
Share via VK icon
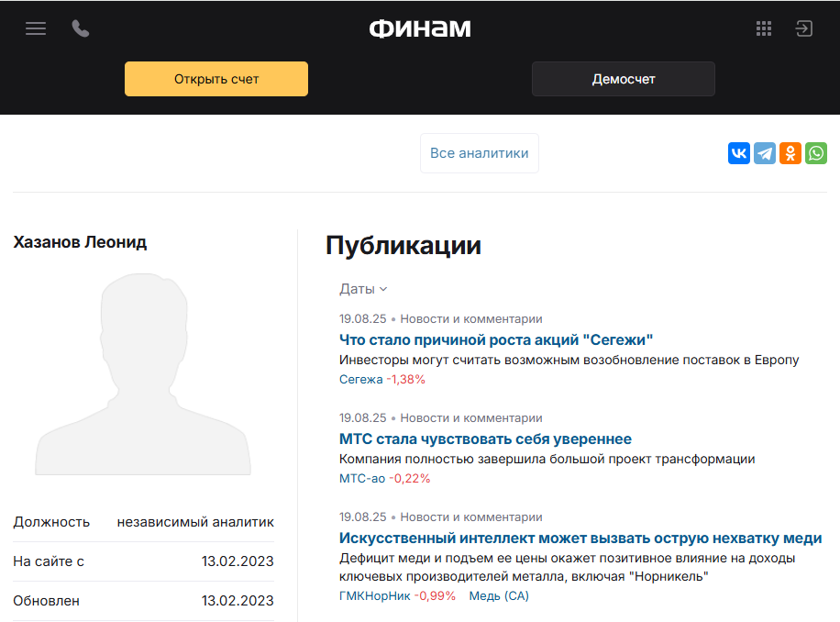(x=739, y=153)
